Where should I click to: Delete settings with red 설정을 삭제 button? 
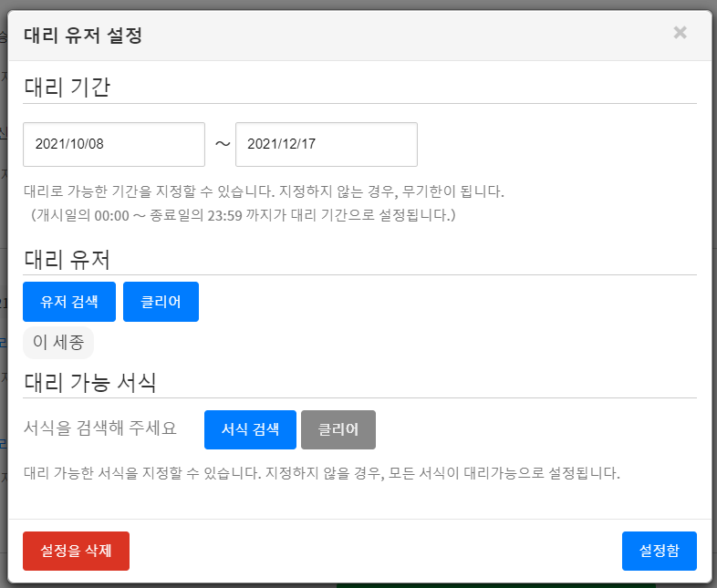coord(76,551)
